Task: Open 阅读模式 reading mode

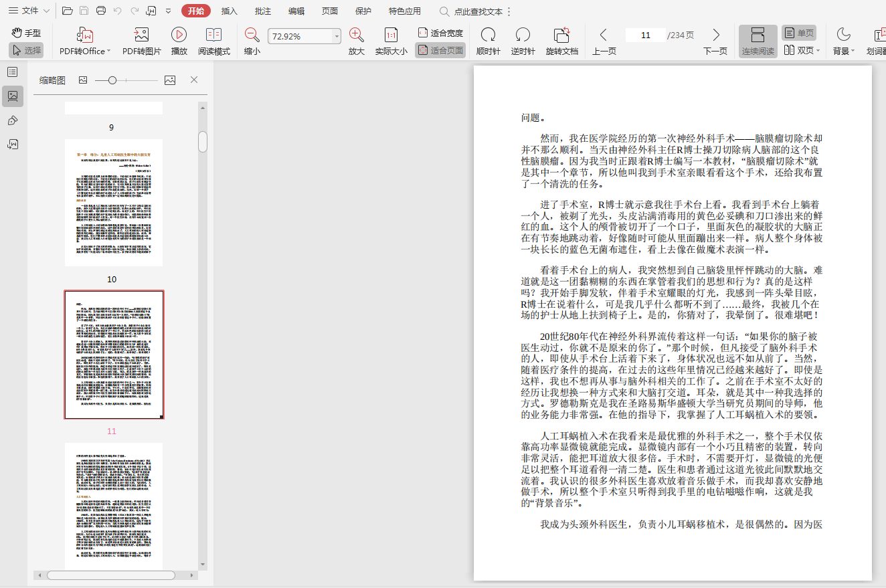Action: (x=213, y=35)
